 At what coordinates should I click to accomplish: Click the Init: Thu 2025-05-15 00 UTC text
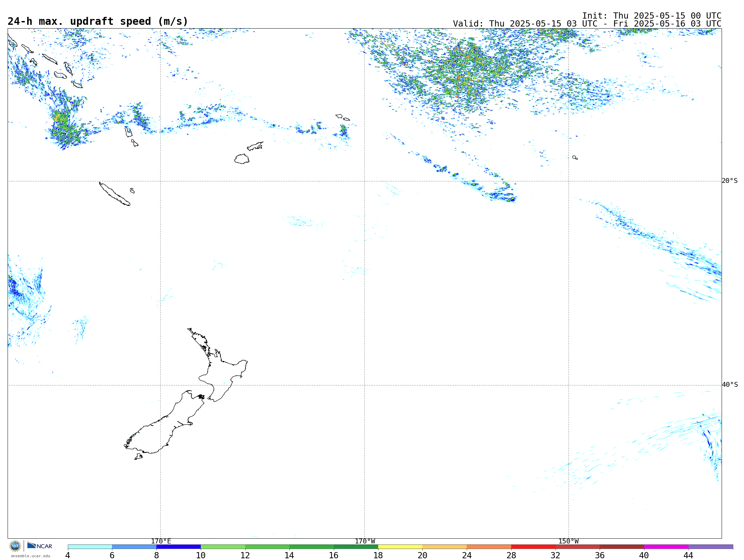tap(651, 16)
